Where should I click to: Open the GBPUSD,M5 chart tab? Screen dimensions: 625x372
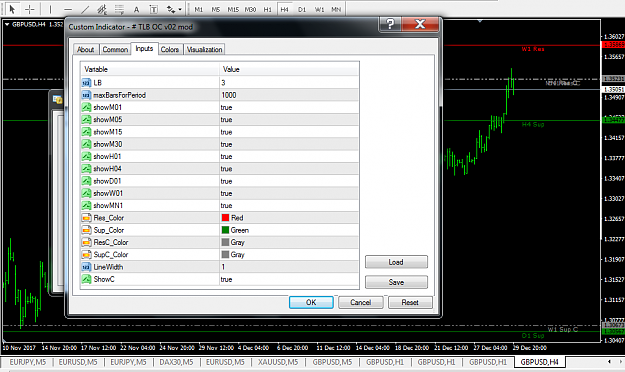[x=332, y=362]
